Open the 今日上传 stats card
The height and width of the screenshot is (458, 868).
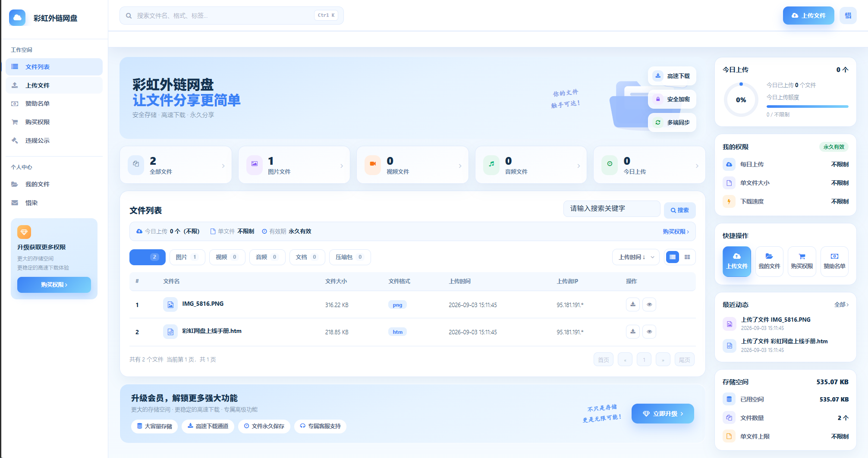pyautogui.click(x=649, y=165)
